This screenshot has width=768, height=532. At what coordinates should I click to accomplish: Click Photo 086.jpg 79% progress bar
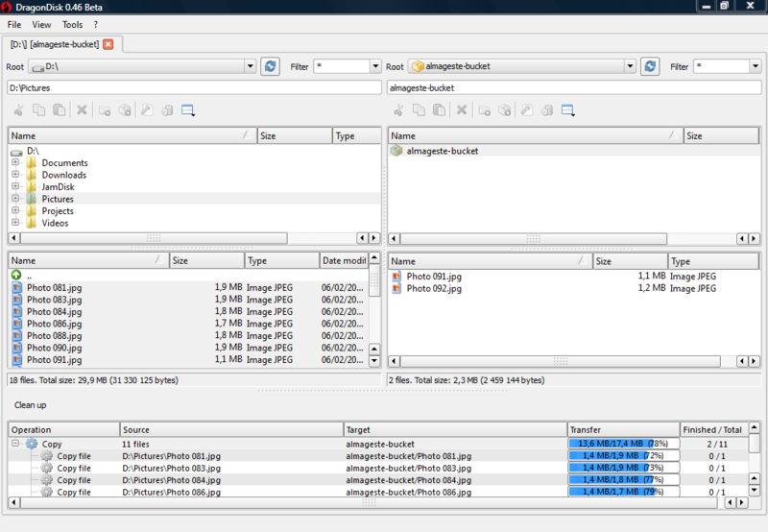click(x=623, y=492)
